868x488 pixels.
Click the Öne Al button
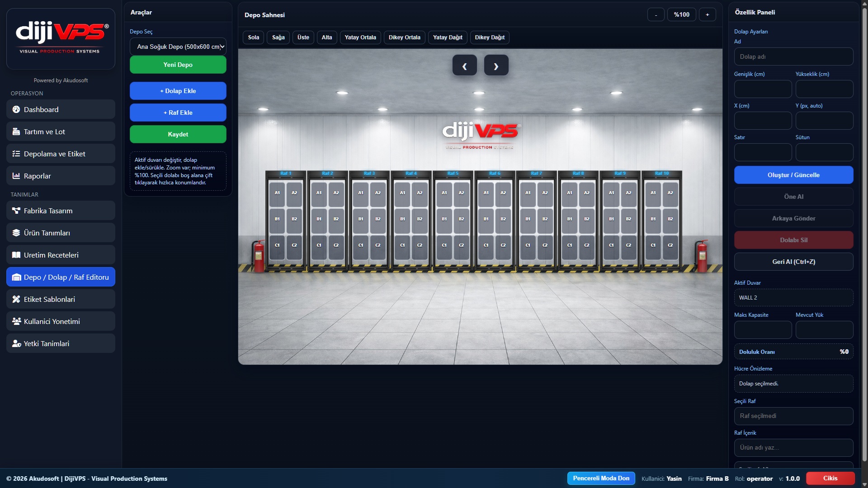[x=794, y=197]
